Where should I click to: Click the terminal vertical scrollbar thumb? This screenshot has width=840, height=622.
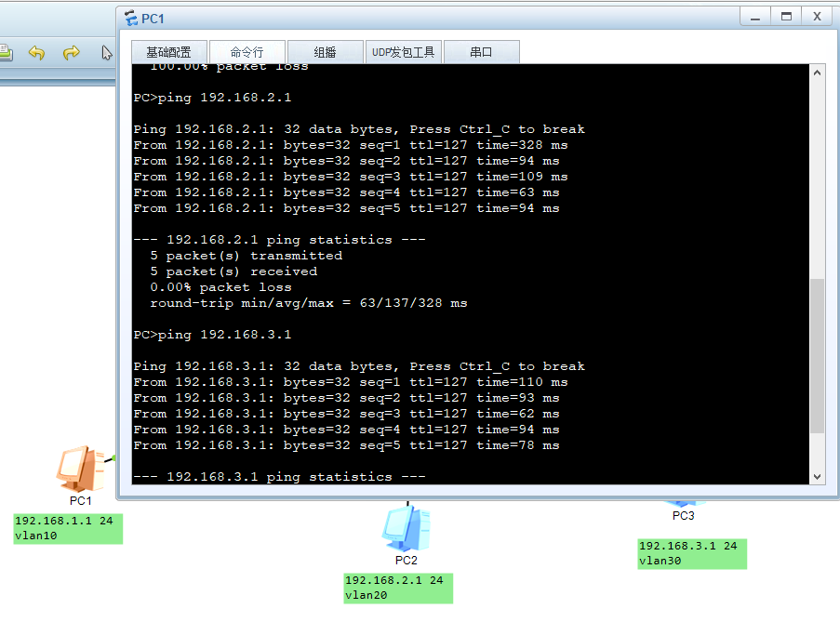pos(817,355)
